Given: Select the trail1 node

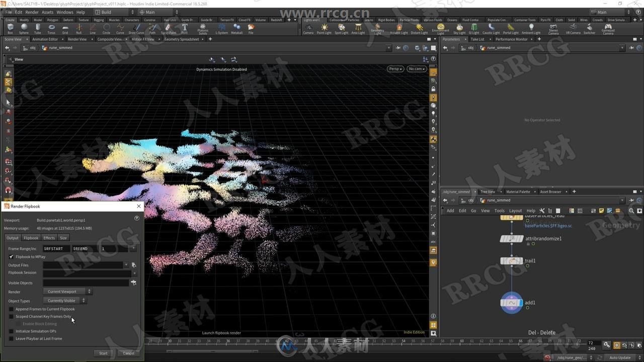Looking at the screenshot, I should [511, 261].
